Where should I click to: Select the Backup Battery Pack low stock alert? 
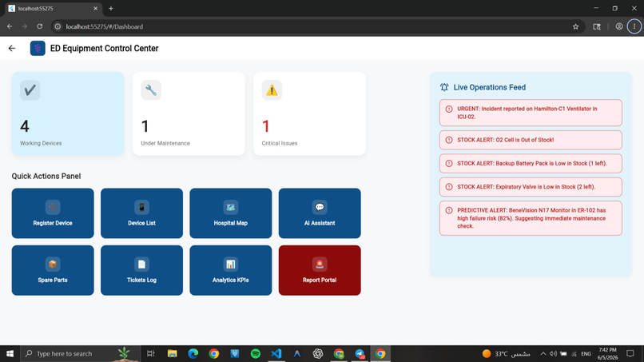531,164
